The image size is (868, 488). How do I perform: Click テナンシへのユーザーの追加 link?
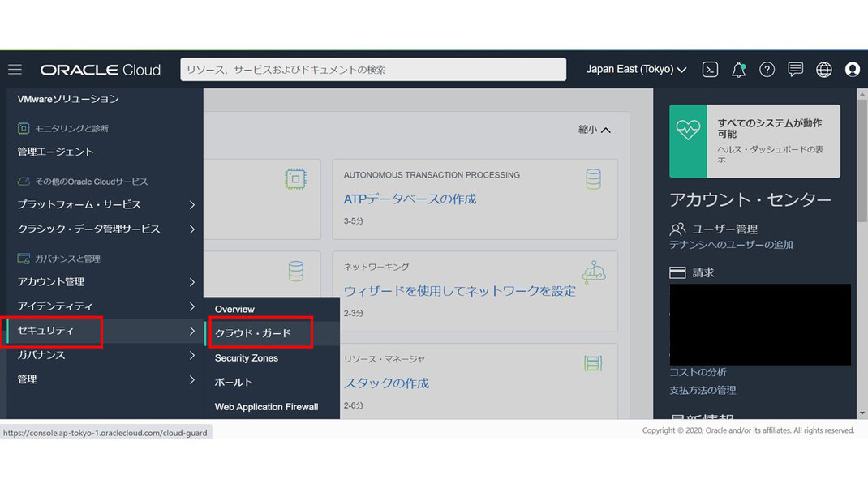pyautogui.click(x=731, y=245)
